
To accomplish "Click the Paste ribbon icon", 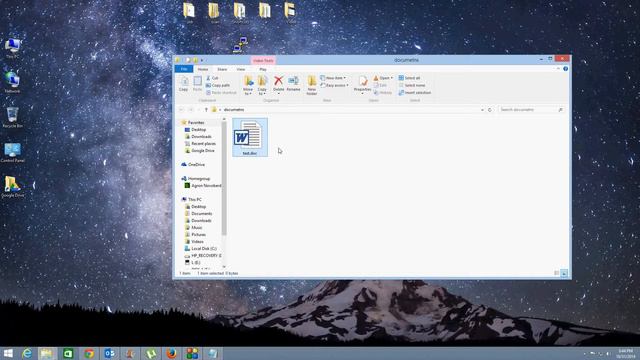I will pos(198,83).
